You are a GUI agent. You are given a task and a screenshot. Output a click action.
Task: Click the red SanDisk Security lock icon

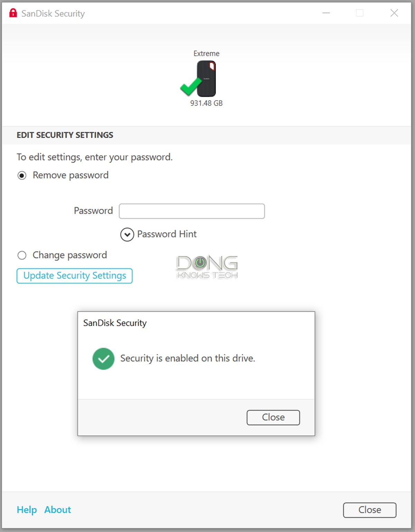pos(13,13)
